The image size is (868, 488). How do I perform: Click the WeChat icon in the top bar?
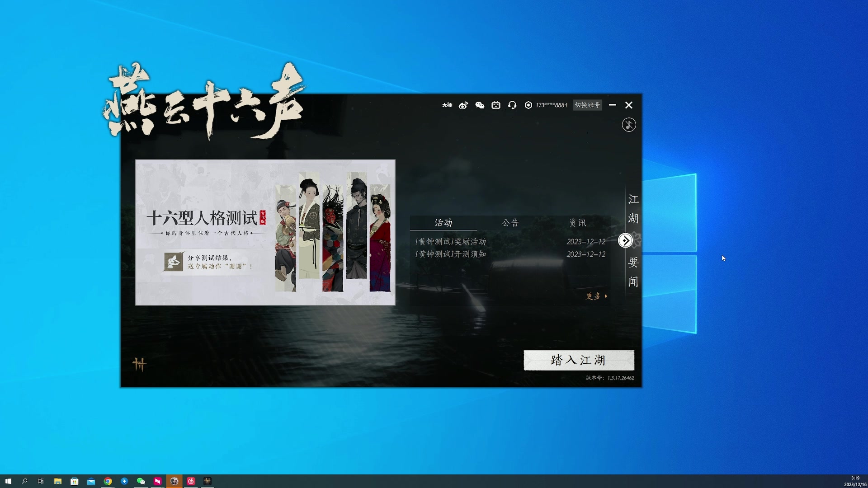(480, 105)
